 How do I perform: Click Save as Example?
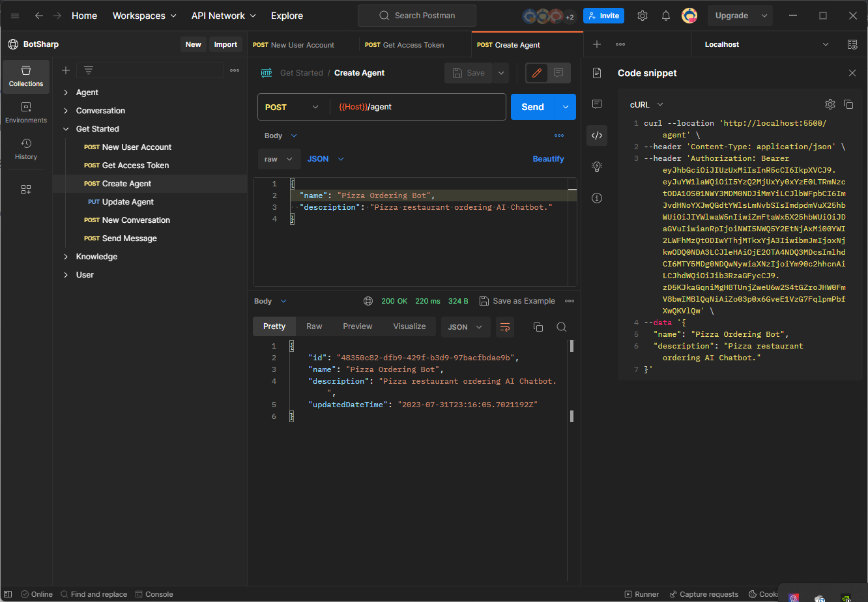click(x=517, y=301)
